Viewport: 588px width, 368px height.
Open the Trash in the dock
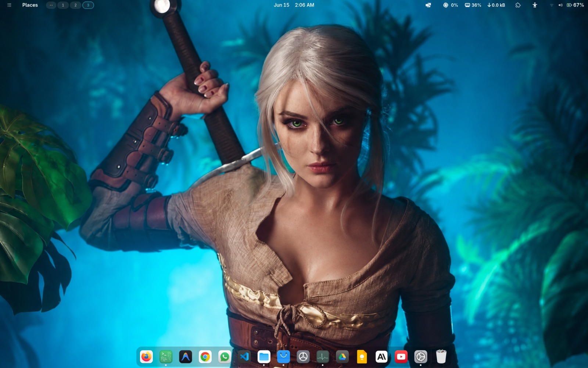441,357
